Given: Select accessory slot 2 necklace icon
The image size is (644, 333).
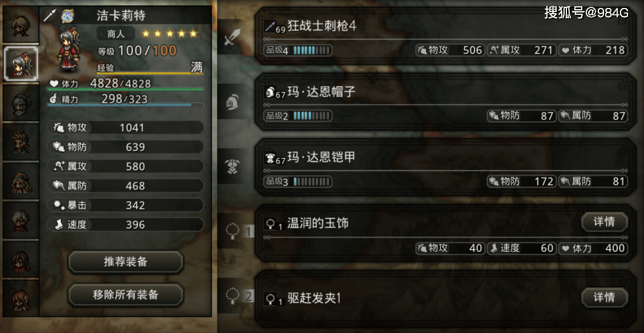Looking at the screenshot, I should 233,296.
